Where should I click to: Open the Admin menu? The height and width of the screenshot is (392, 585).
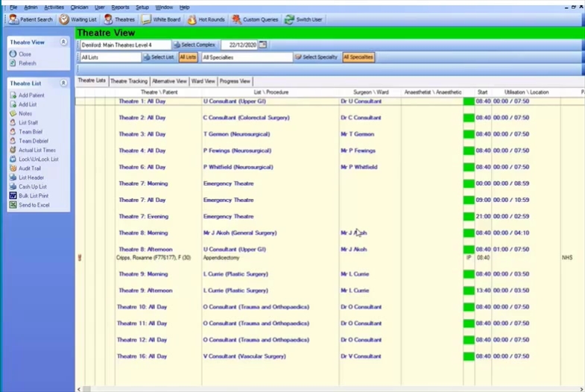point(31,7)
